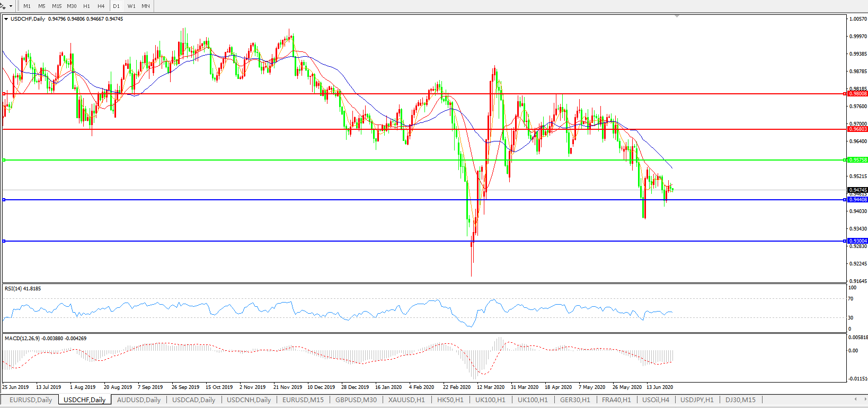The image size is (868, 408).
Task: Switch chart to M1 timeframe
Action: click(27, 6)
